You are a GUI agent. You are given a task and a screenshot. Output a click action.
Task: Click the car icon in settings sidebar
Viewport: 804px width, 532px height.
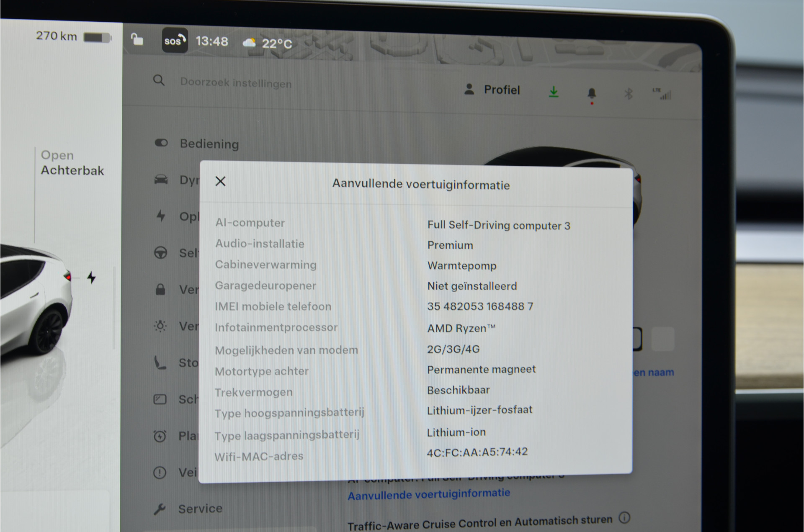coord(161,180)
